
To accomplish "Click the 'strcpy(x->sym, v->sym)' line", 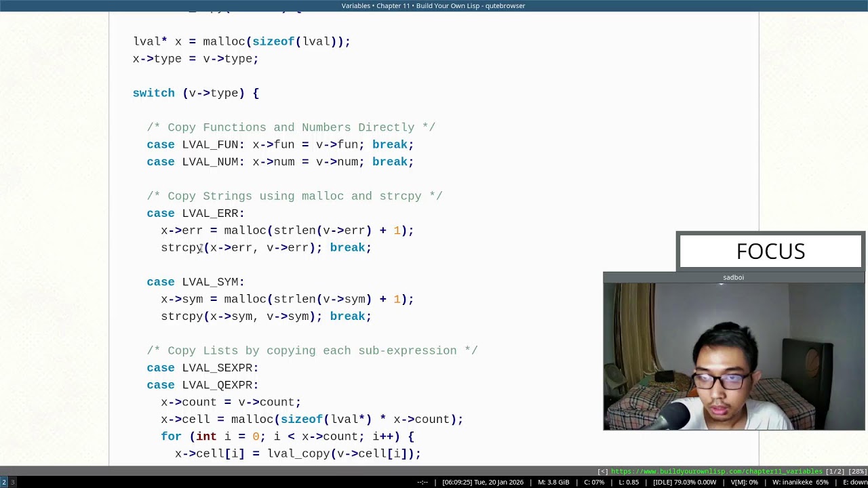I will pos(266,316).
